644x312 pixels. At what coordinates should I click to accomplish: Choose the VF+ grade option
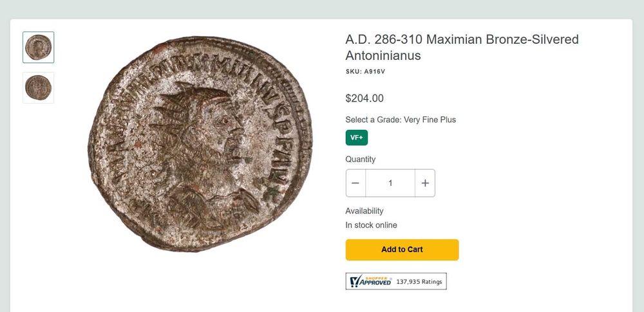pyautogui.click(x=357, y=138)
